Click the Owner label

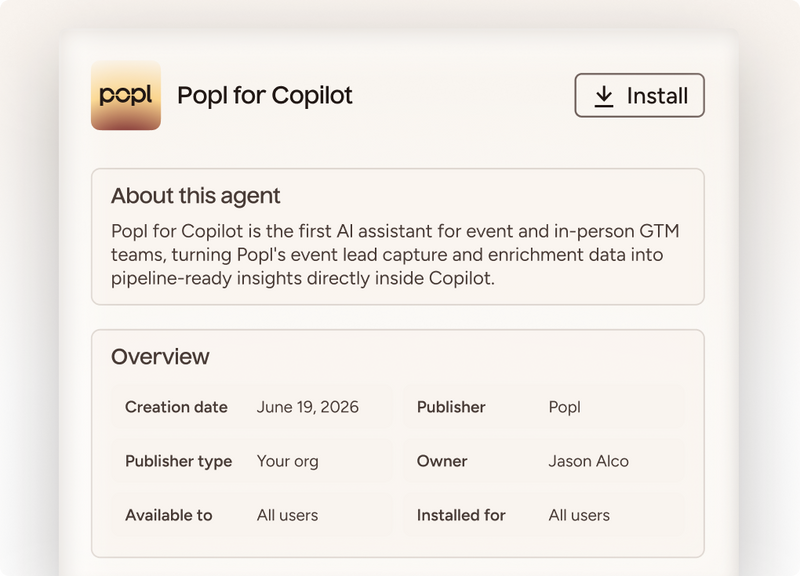[442, 461]
